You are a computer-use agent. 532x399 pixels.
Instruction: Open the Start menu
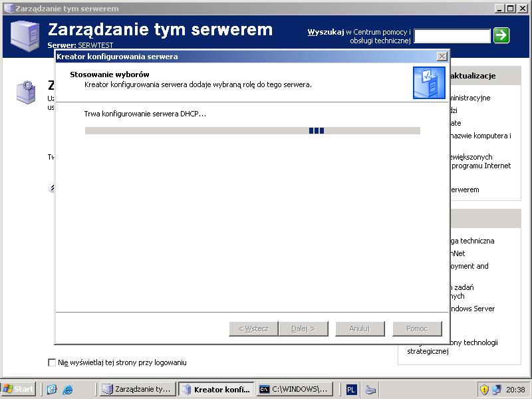[x=19, y=389]
